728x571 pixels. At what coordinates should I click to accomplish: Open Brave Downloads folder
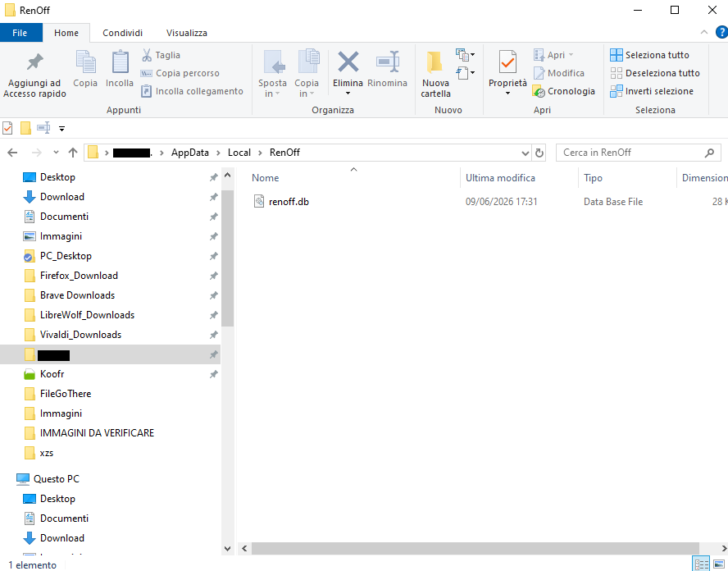[77, 295]
